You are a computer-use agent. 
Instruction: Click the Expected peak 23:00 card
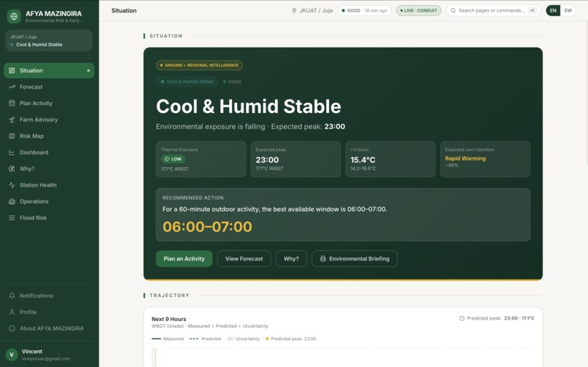295,159
